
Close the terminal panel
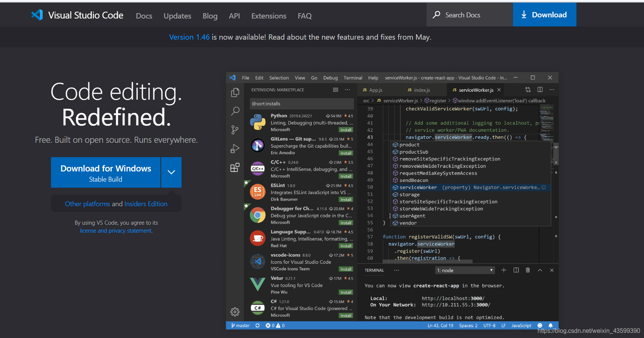click(x=552, y=270)
